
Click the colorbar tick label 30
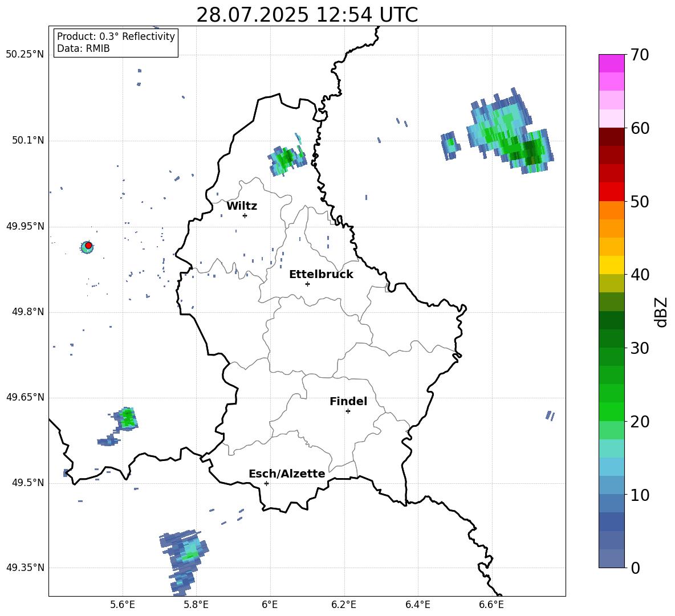click(x=640, y=348)
